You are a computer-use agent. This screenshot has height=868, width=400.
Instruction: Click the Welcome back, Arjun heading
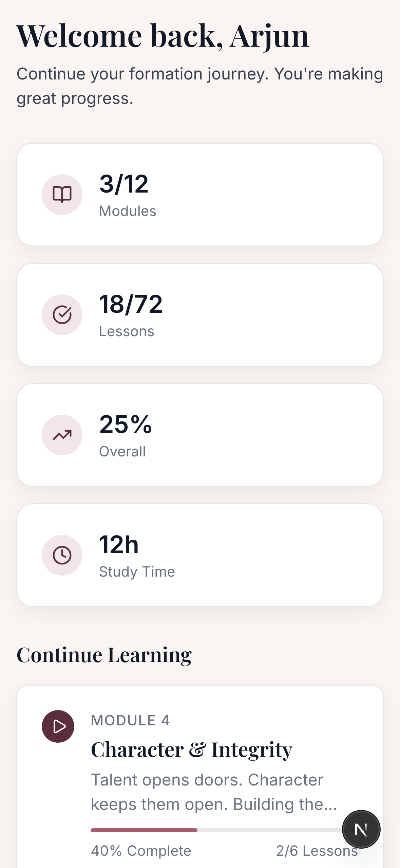click(x=163, y=35)
